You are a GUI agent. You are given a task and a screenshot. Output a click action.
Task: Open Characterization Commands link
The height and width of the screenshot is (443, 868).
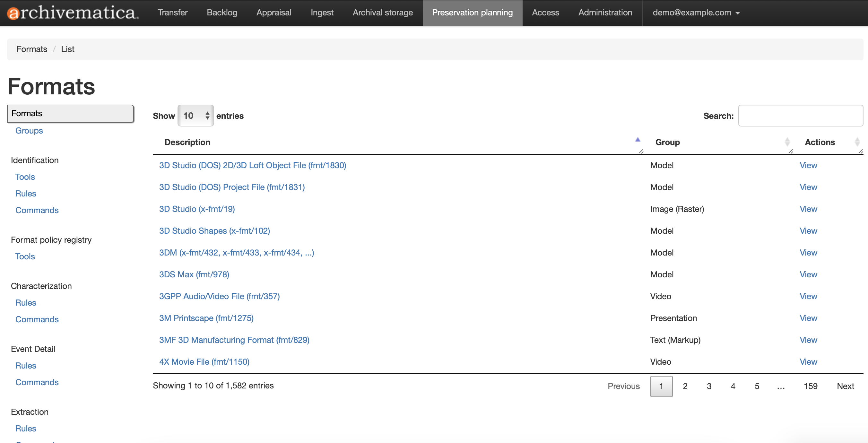(x=37, y=319)
